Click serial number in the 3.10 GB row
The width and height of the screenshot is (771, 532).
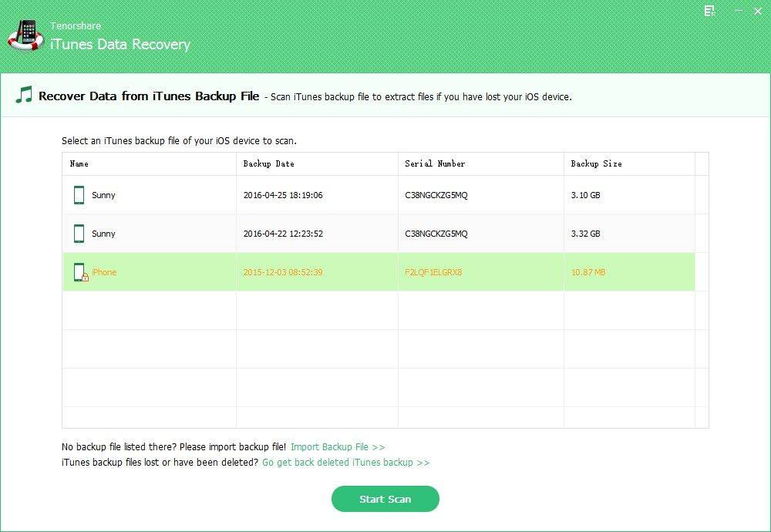[436, 195]
